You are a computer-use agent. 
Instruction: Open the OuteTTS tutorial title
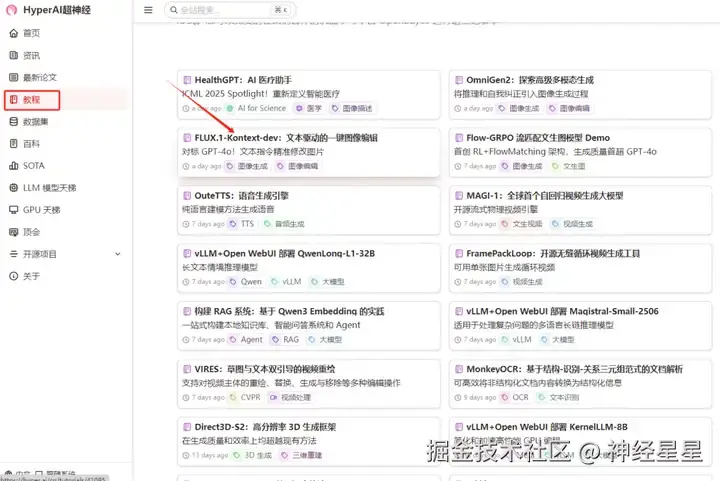pos(241,196)
